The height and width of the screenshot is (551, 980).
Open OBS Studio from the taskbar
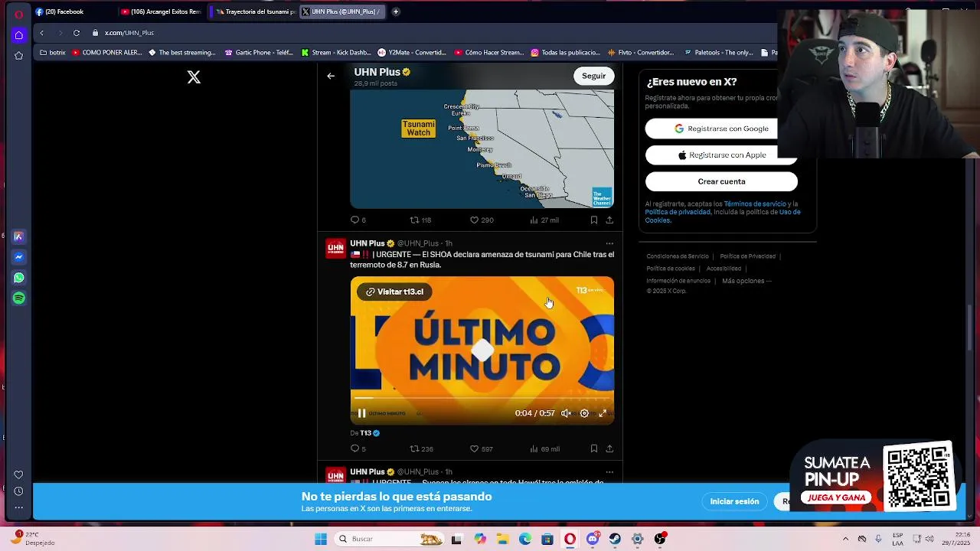coord(660,539)
